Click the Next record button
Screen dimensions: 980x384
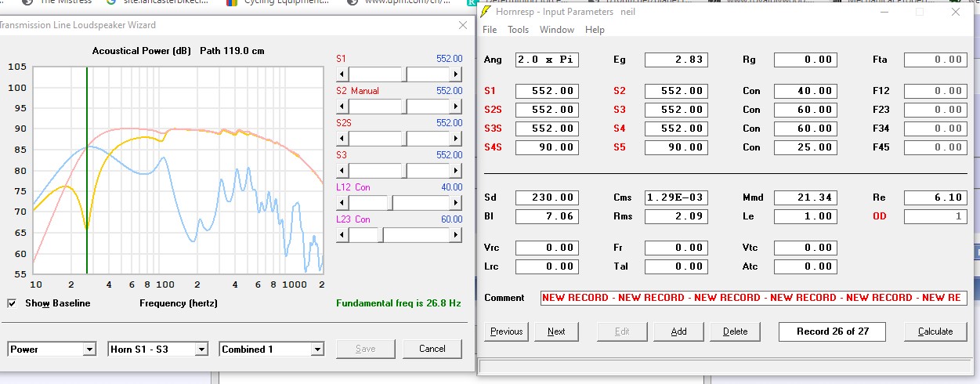coord(556,331)
